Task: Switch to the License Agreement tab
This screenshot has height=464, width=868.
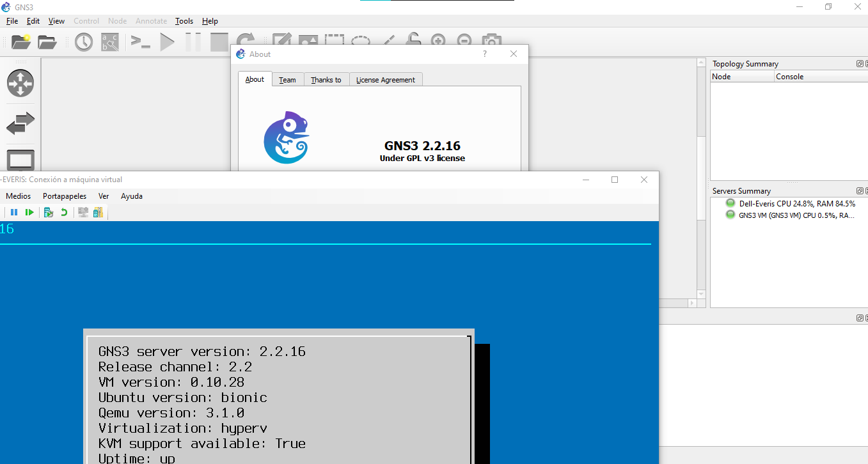Action: click(386, 80)
